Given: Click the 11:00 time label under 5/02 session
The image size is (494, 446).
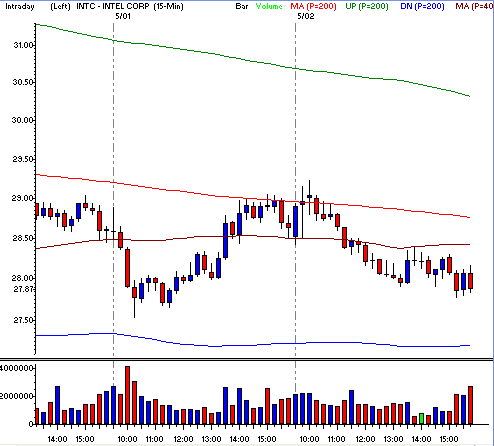Looking at the screenshot, I should [x=336, y=439].
